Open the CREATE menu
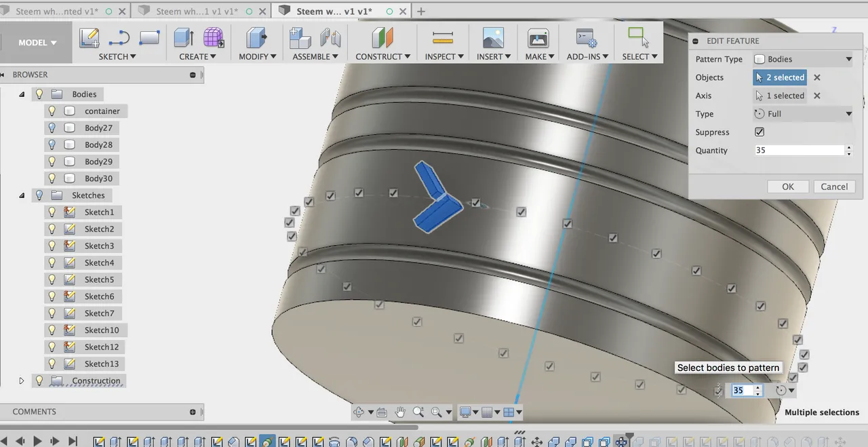 coord(197,56)
